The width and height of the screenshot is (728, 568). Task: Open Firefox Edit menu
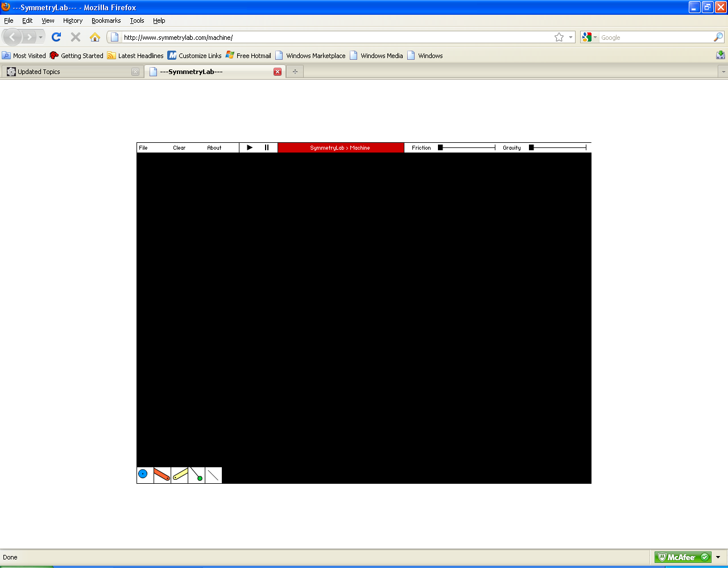(x=27, y=20)
